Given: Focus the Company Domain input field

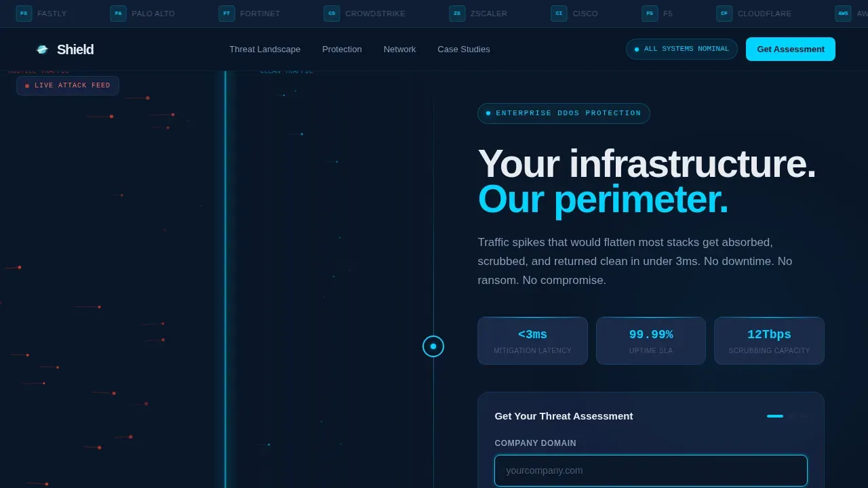Looking at the screenshot, I should [x=651, y=470].
